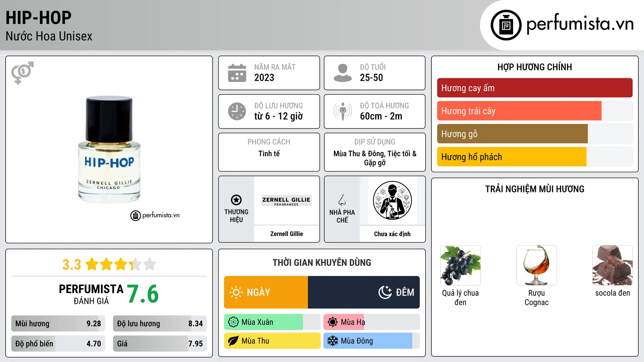Click the Mùi hương 9.28 score bar
Image resolution: width=644 pixels, height=362 pixels.
coord(58,324)
